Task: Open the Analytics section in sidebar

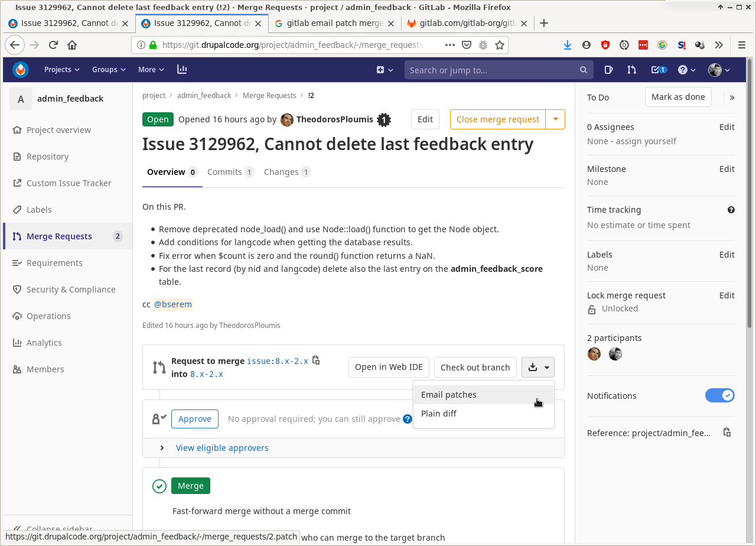Action: 44,342
